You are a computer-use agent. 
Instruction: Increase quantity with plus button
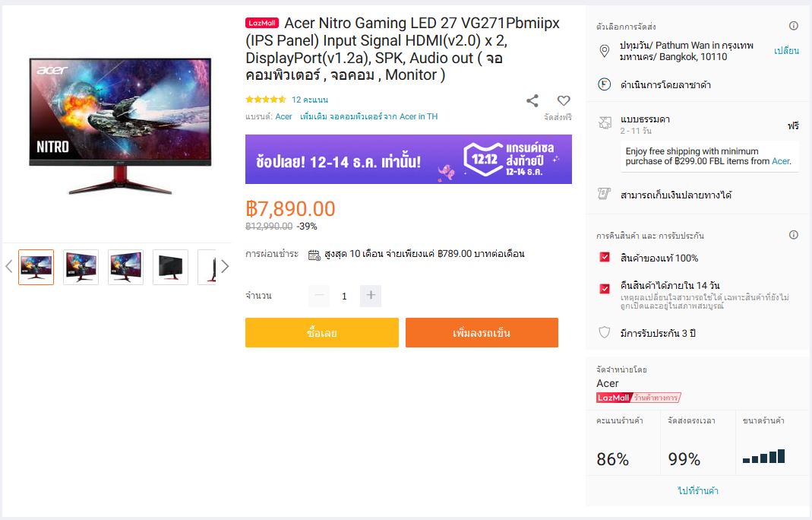371,296
